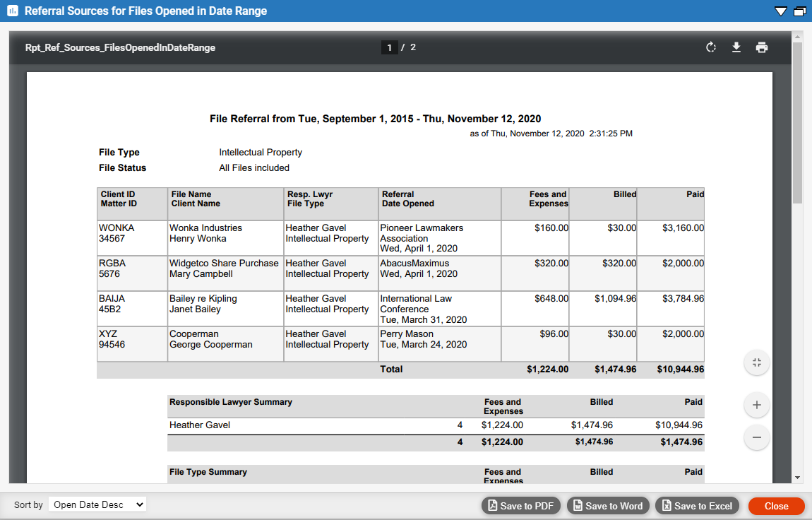
Task: Click the 'XYZ' client ID cell
Action: point(108,334)
